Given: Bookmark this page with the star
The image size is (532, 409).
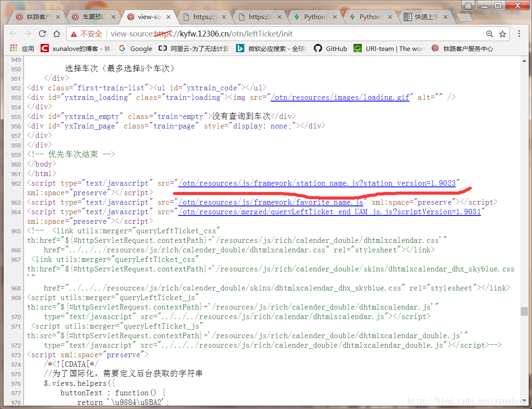Looking at the screenshot, I should pos(503,34).
